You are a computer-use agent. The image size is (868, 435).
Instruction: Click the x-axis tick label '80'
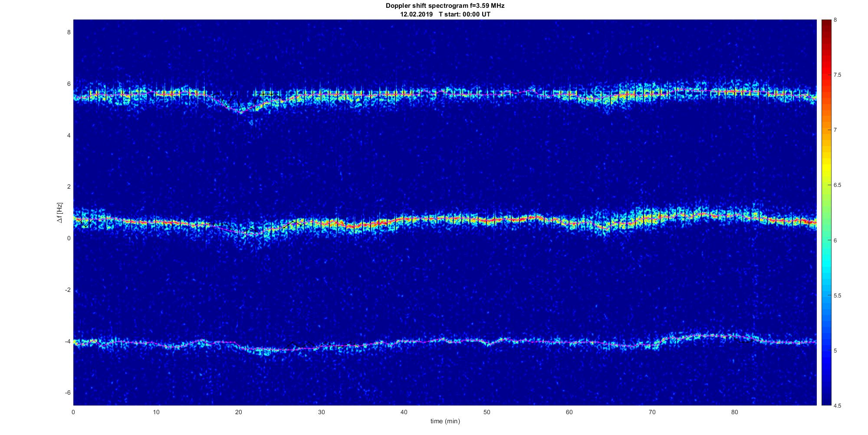pos(735,412)
